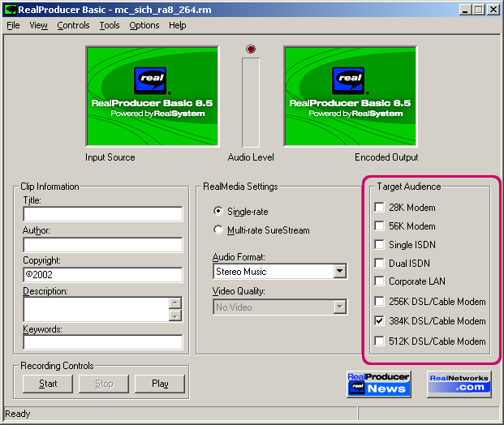
Task: Tick the Corporate LAN checkbox
Action: point(379,281)
